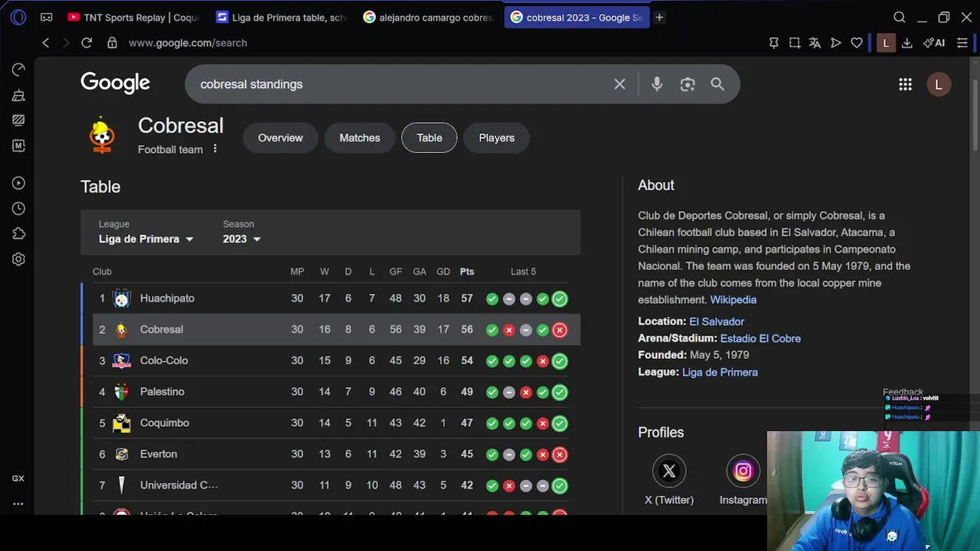This screenshot has width=980, height=551.
Task: Take a snapshot of the page
Action: pos(795,43)
